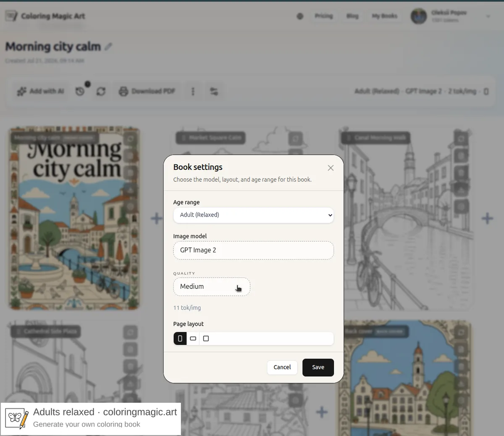Image resolution: width=504 pixels, height=436 pixels.
Task: Download the book as PDF
Action: pyautogui.click(x=147, y=91)
